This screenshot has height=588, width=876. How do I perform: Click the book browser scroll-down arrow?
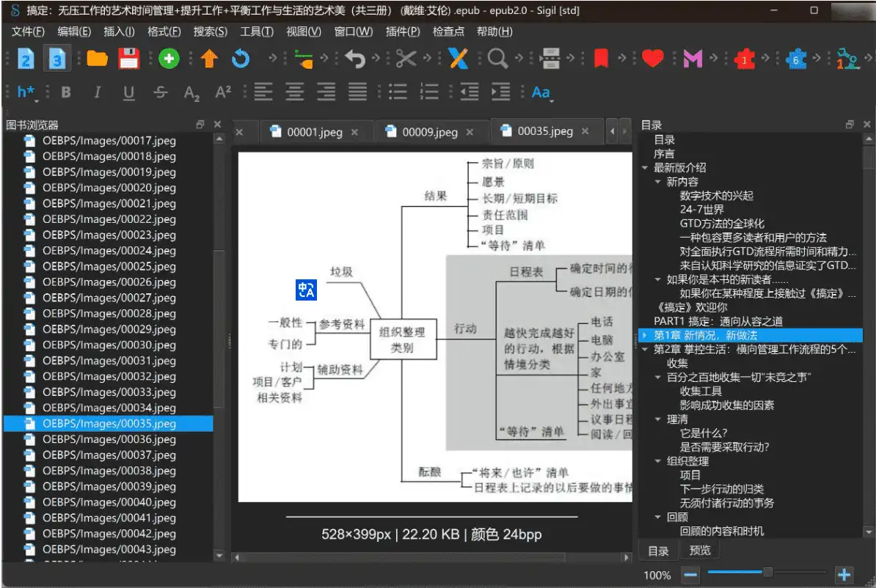[219, 556]
